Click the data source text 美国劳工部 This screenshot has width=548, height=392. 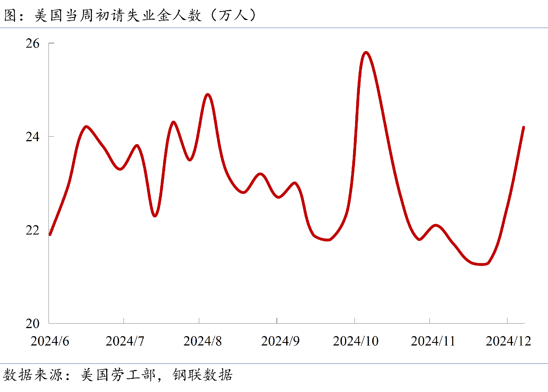[x=118, y=375]
